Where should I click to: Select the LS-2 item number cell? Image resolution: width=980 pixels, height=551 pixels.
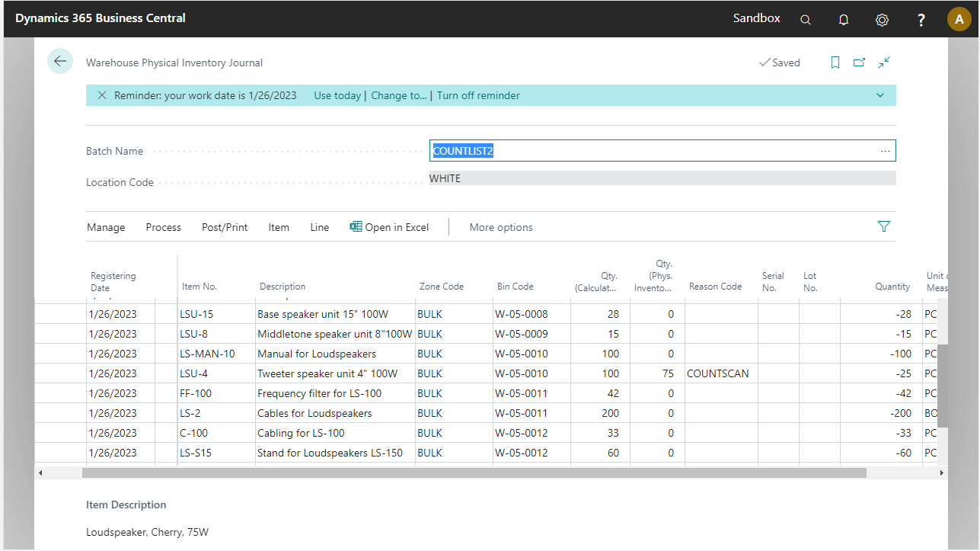click(215, 413)
